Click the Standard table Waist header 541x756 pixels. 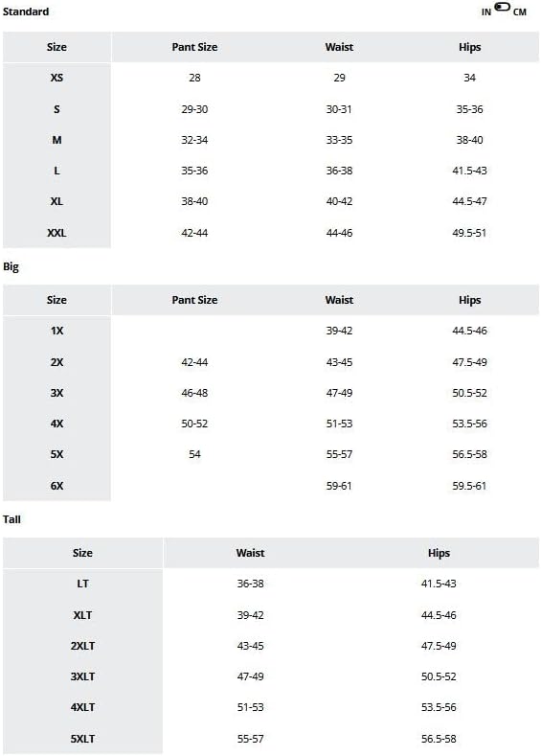[339, 47]
